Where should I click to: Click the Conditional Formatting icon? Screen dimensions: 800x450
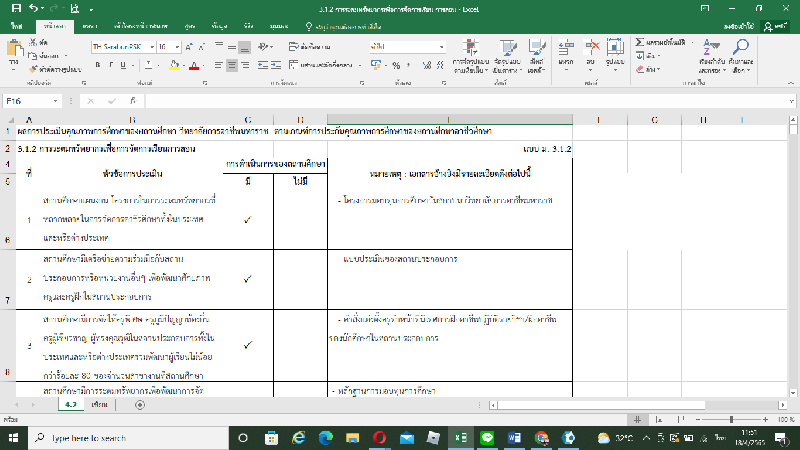coord(469,52)
